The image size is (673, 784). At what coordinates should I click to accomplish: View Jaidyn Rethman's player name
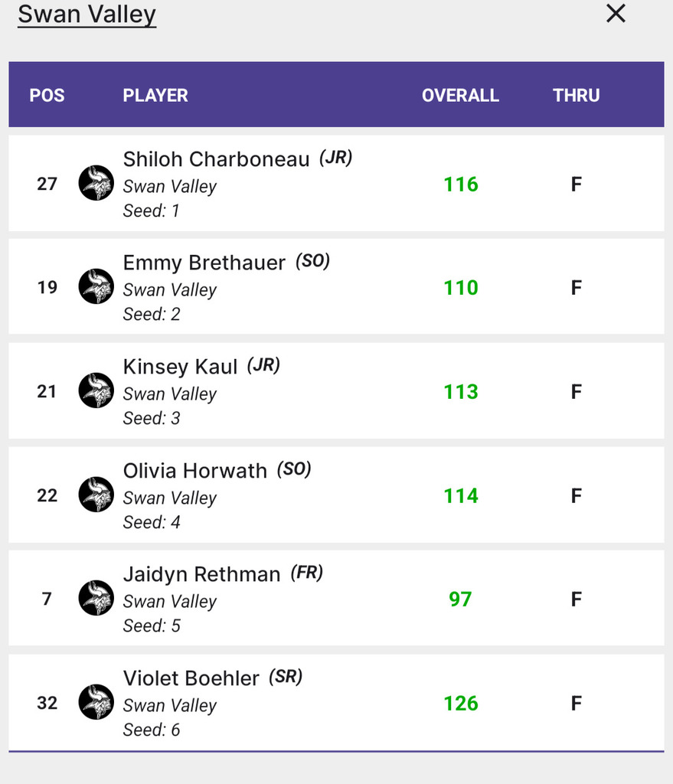pyautogui.click(x=201, y=574)
